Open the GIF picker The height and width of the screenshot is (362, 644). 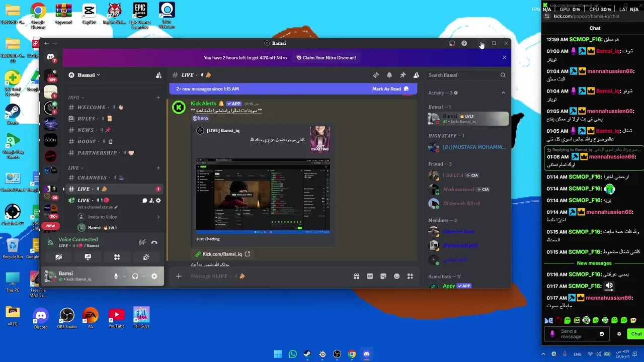[370, 276]
